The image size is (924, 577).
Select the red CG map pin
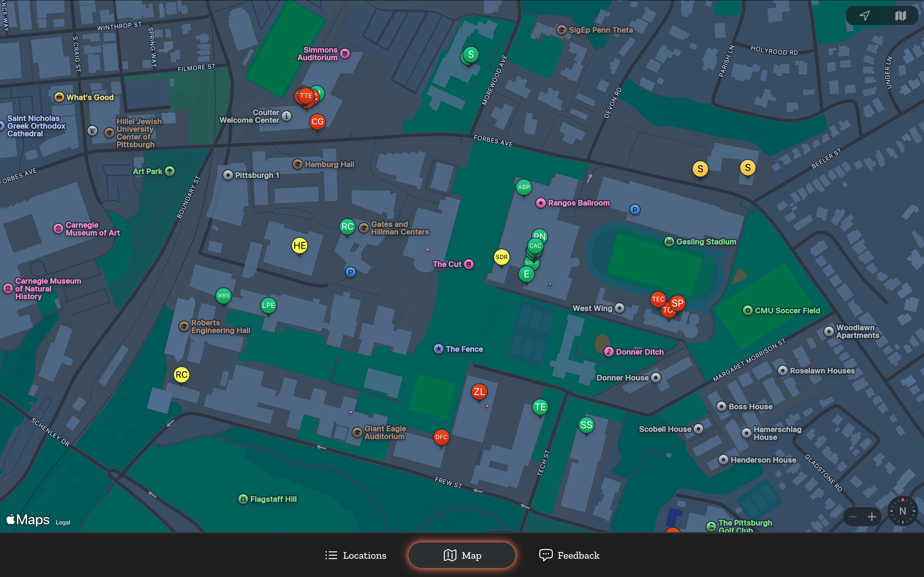coord(317,122)
